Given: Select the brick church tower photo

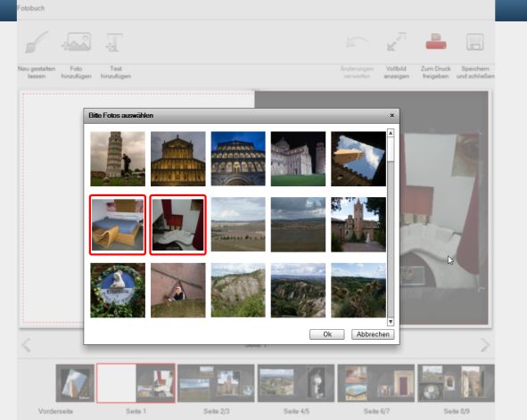Looking at the screenshot, I should (358, 225).
